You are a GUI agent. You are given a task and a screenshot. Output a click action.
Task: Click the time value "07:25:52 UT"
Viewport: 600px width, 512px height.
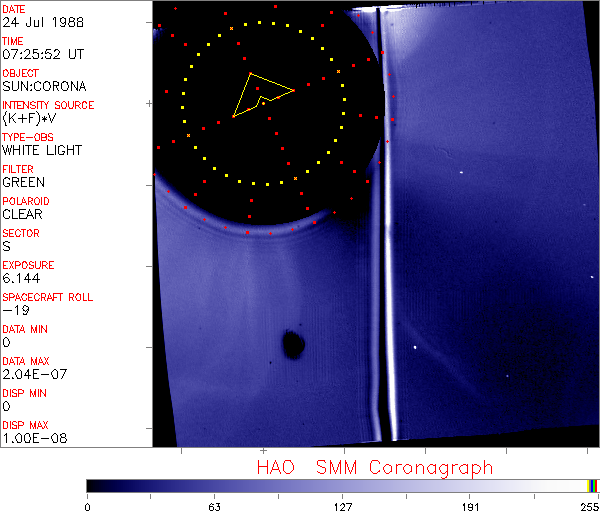tap(42, 54)
